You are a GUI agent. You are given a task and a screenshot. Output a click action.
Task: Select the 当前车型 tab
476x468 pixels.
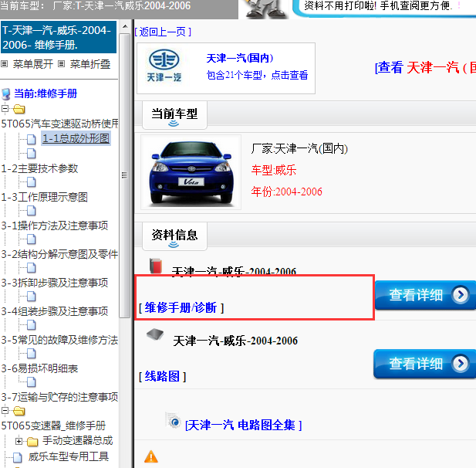(174, 114)
